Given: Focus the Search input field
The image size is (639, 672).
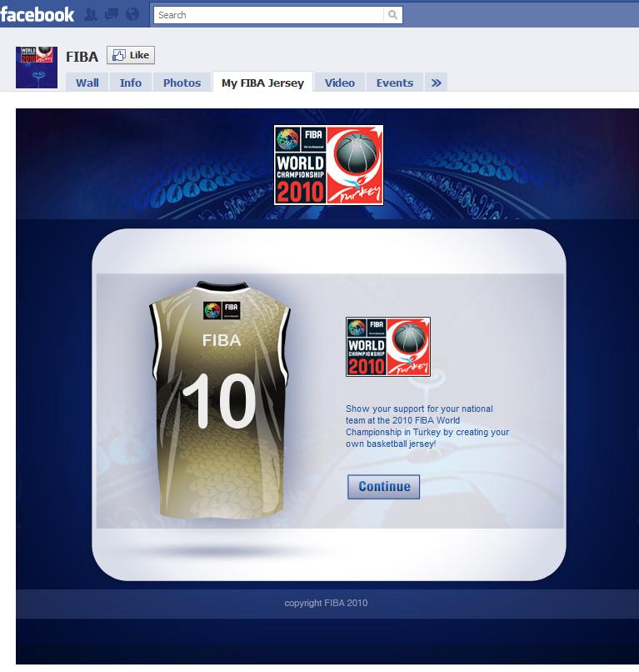Looking at the screenshot, I should pyautogui.click(x=269, y=15).
